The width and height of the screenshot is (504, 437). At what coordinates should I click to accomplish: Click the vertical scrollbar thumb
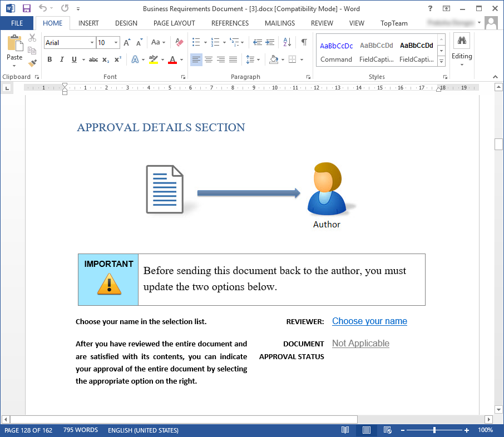[x=498, y=144]
